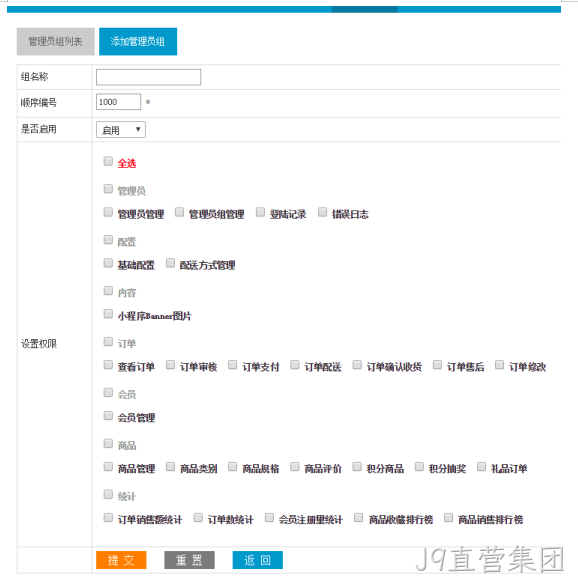Go back using 返回 button
The height and width of the screenshot is (584, 578).
[258, 560]
